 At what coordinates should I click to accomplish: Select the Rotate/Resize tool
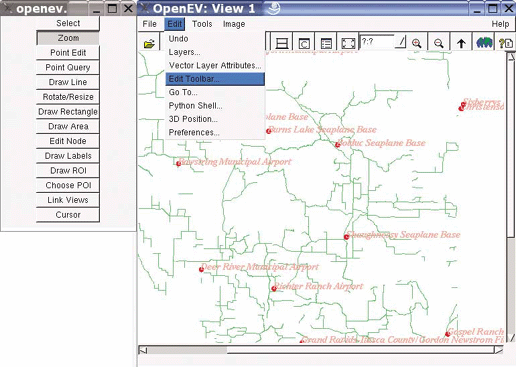pyautogui.click(x=68, y=97)
